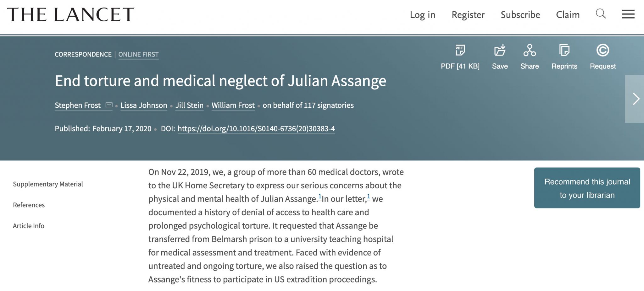The width and height of the screenshot is (644, 291).
Task: Click Recommend this journal to your librarian
Action: tap(587, 188)
